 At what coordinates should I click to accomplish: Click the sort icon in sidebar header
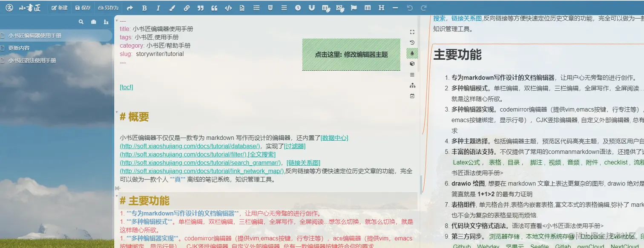click(x=106, y=22)
